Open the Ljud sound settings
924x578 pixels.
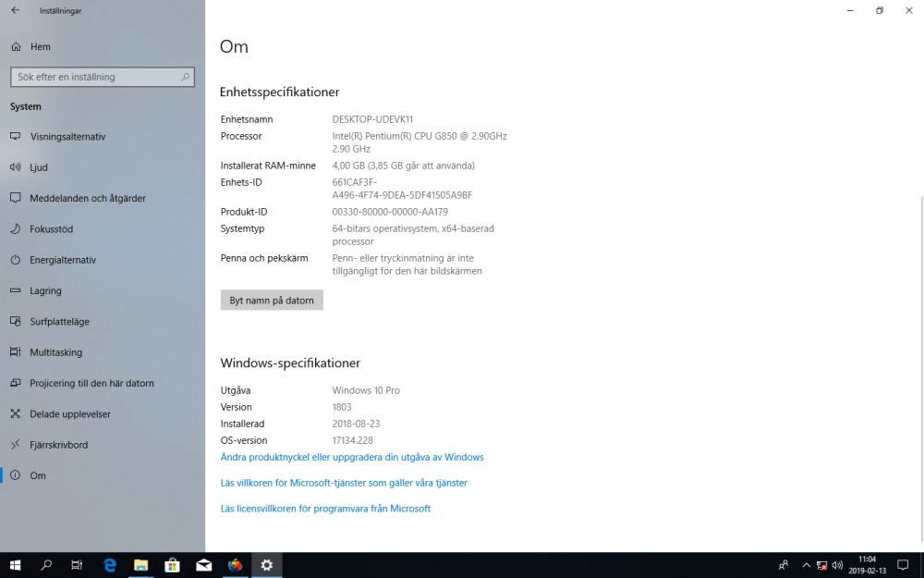pos(38,167)
